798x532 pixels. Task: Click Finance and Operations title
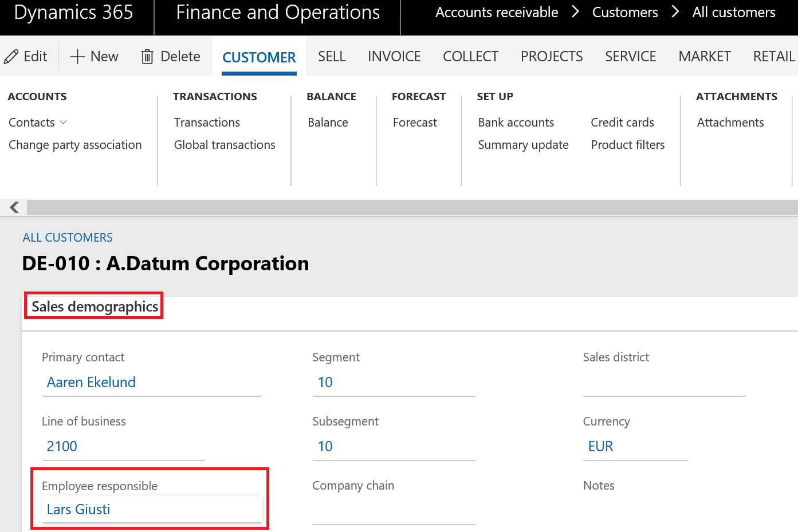click(x=278, y=12)
